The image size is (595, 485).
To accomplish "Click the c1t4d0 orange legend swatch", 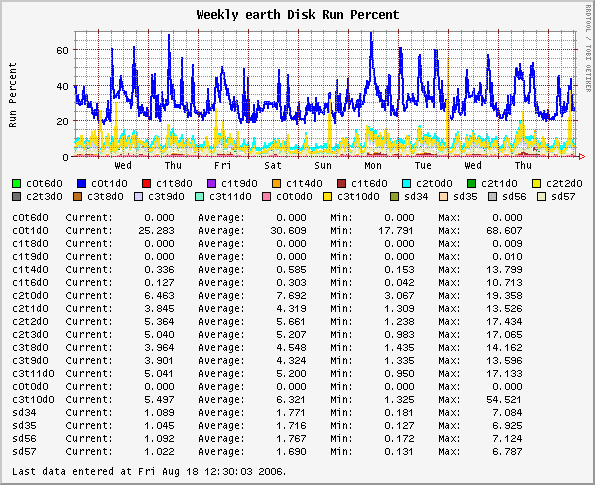I will coord(276,184).
